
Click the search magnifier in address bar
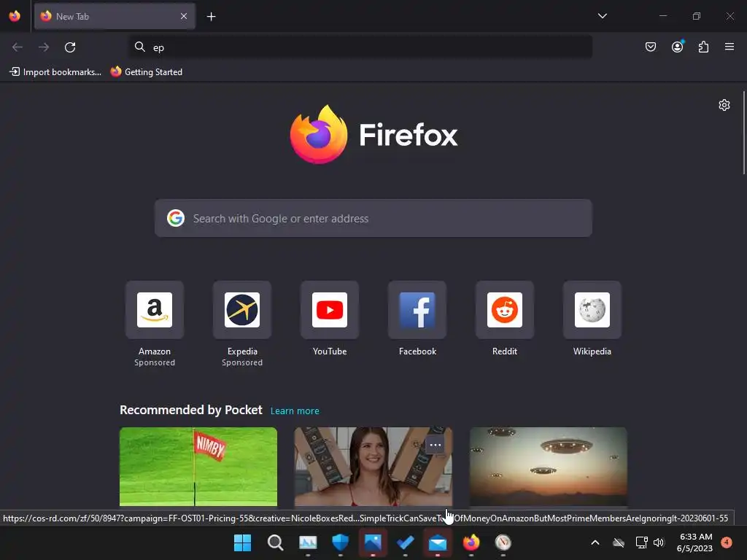[139, 47]
